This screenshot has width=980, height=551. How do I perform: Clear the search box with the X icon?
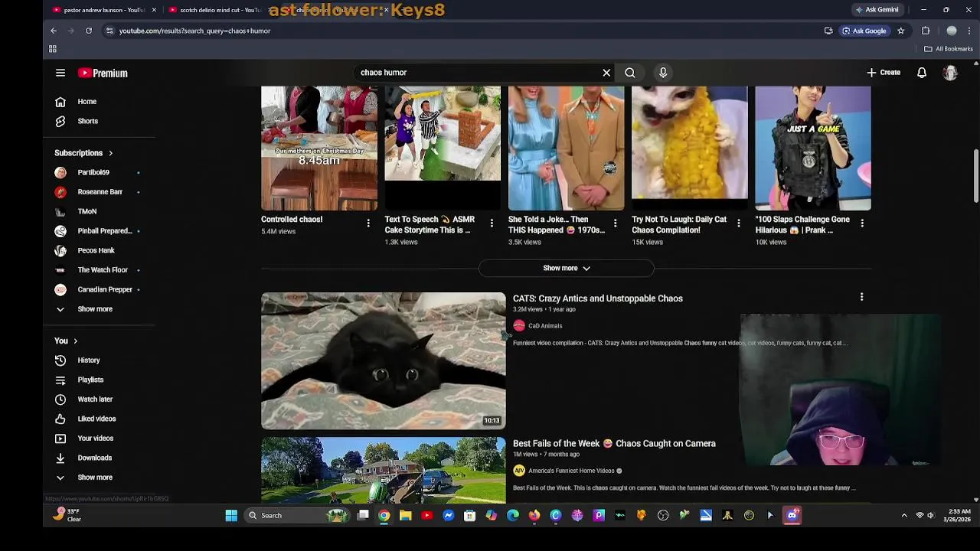point(606,73)
